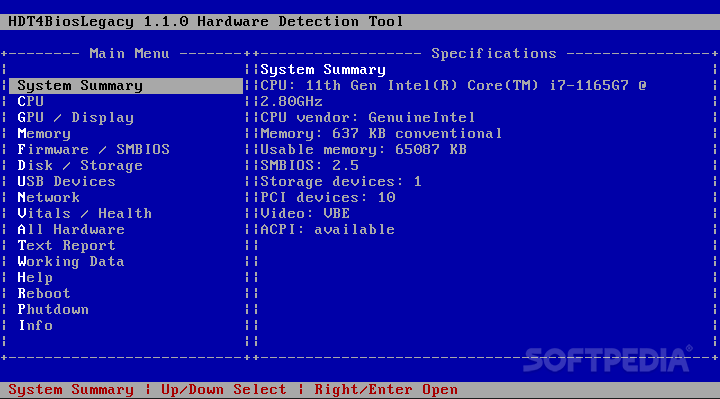720x399 pixels.
Task: Click the PCI devices 10 line
Action: pyautogui.click(x=328, y=197)
